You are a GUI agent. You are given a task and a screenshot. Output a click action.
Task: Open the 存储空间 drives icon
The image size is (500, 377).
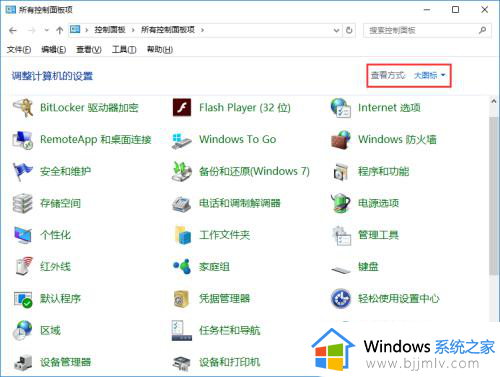coord(23,203)
